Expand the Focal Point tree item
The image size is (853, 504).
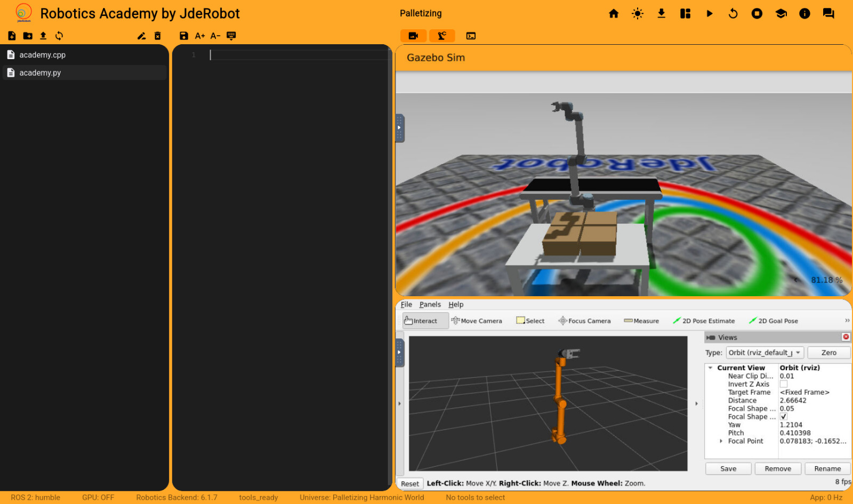pos(721,441)
